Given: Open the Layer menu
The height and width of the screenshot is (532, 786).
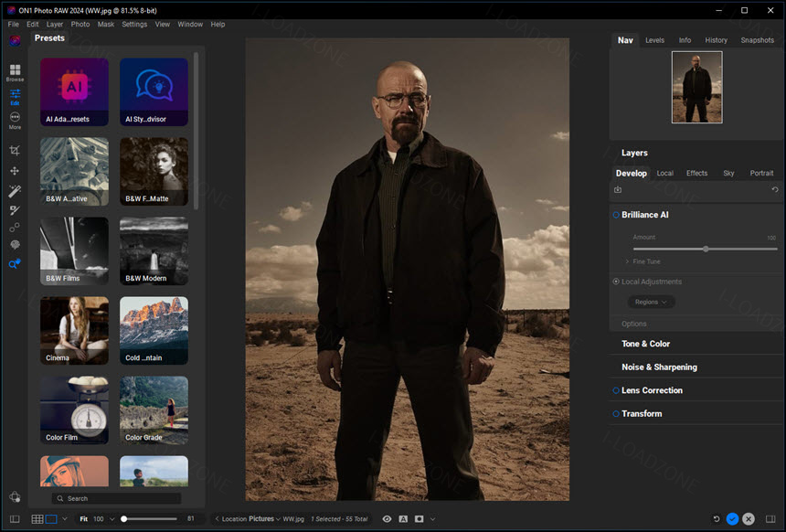Looking at the screenshot, I should [55, 24].
